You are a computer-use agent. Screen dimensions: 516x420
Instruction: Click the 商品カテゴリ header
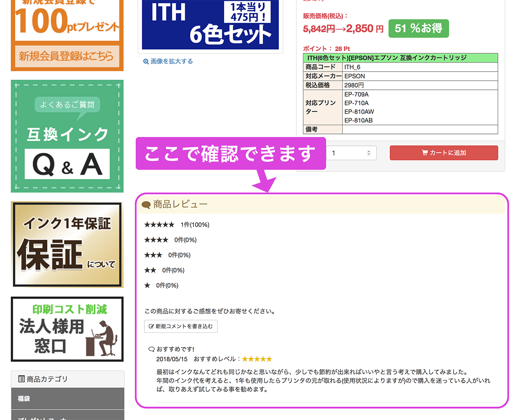(x=68, y=379)
